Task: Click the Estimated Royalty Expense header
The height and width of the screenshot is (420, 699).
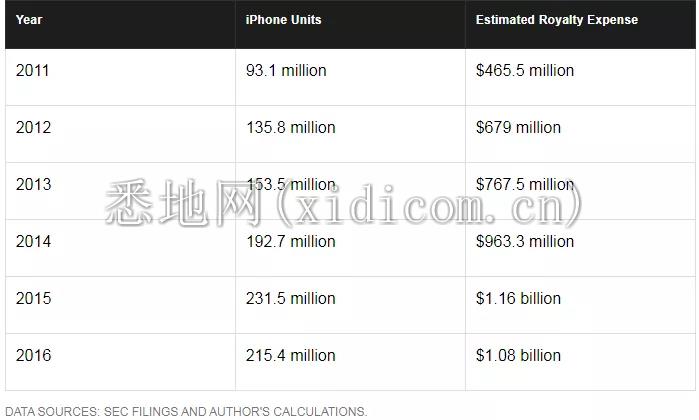Action: pyautogui.click(x=580, y=24)
